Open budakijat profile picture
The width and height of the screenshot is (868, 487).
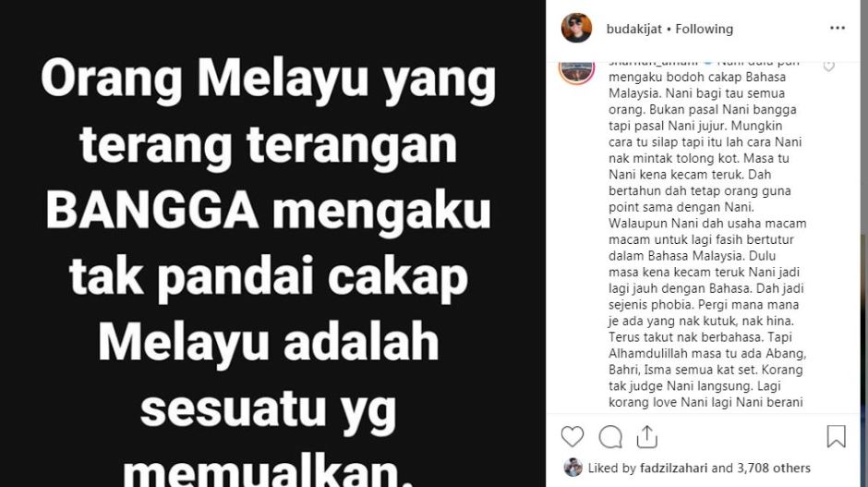(576, 28)
